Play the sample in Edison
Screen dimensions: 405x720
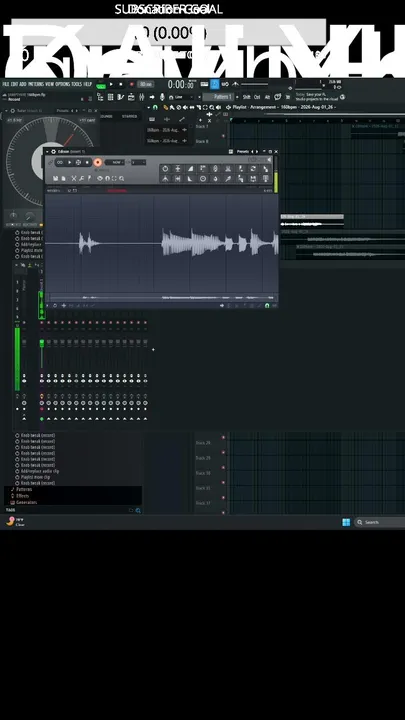tap(70, 162)
